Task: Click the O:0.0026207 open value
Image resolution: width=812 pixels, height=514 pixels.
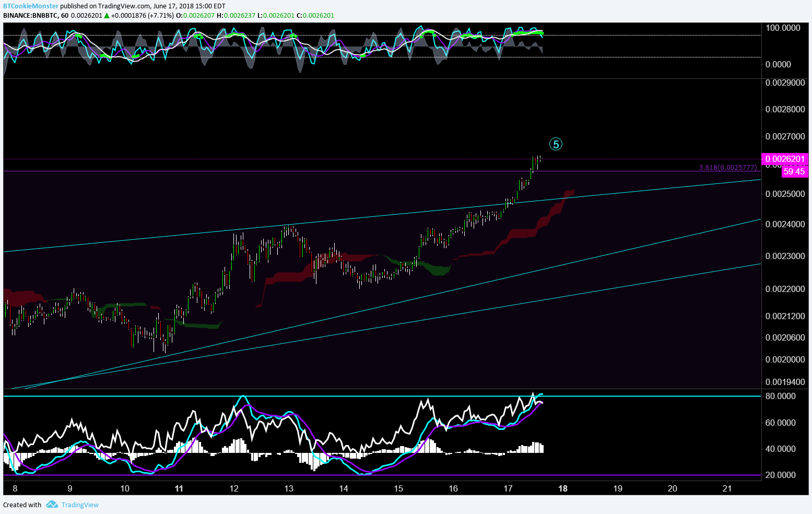Action: tap(195, 15)
